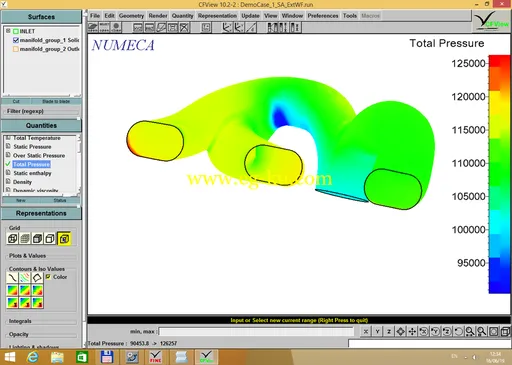The image size is (512, 365).
Task: Click the New button under Quantities
Action: pos(21,200)
